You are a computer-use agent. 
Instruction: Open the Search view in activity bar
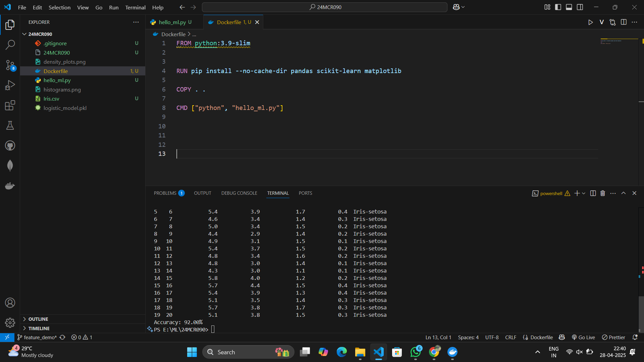click(10, 45)
